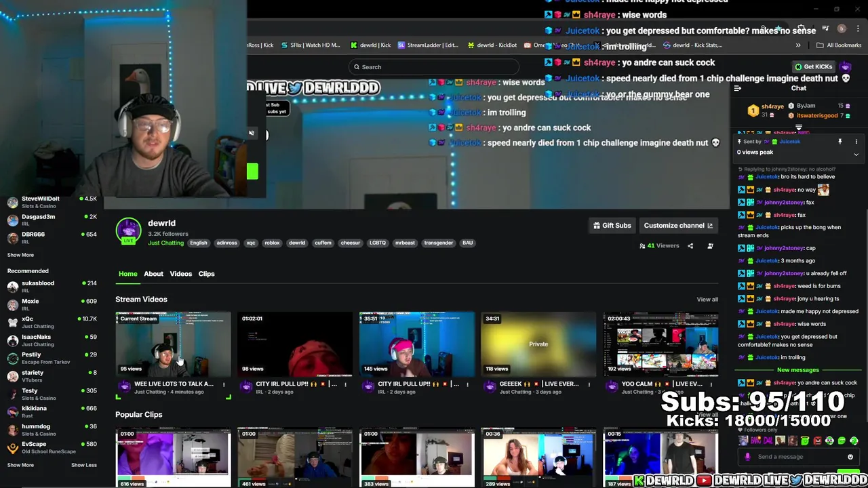Click the roblox tag
Screen dimensions: 868x488
click(x=272, y=243)
